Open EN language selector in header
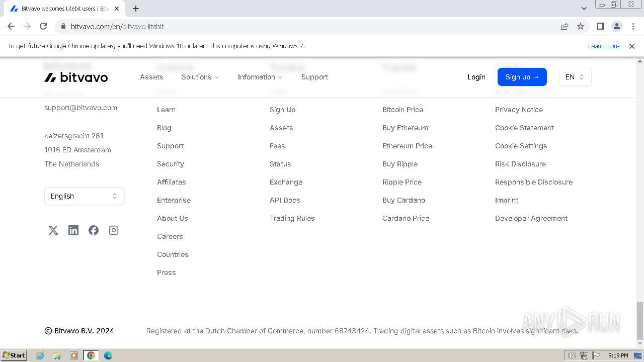The width and height of the screenshot is (644, 362). click(x=575, y=77)
